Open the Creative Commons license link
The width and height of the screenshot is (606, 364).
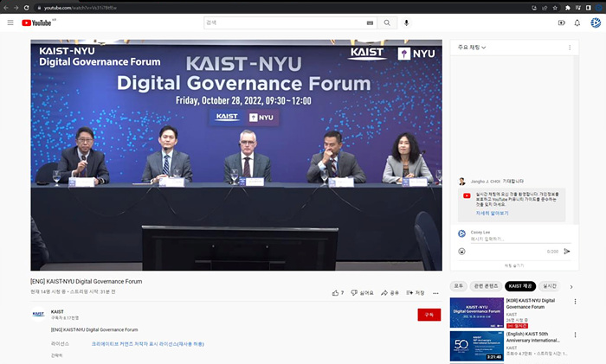148,344
